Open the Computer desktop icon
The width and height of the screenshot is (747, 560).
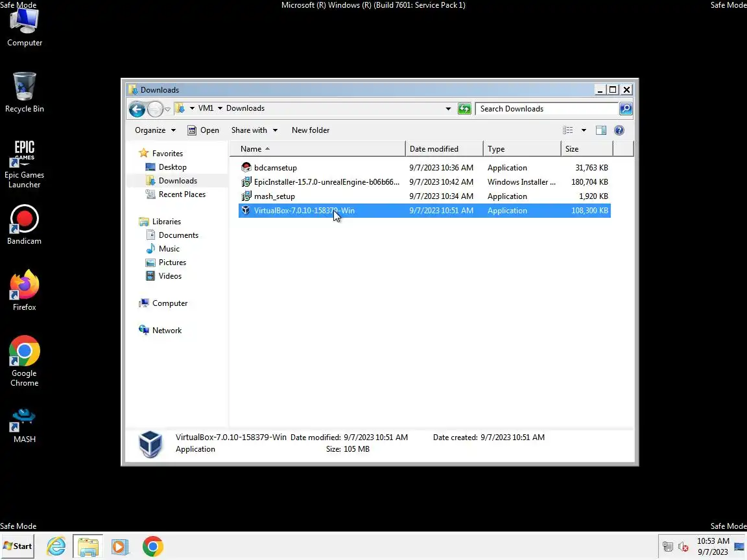point(24,29)
